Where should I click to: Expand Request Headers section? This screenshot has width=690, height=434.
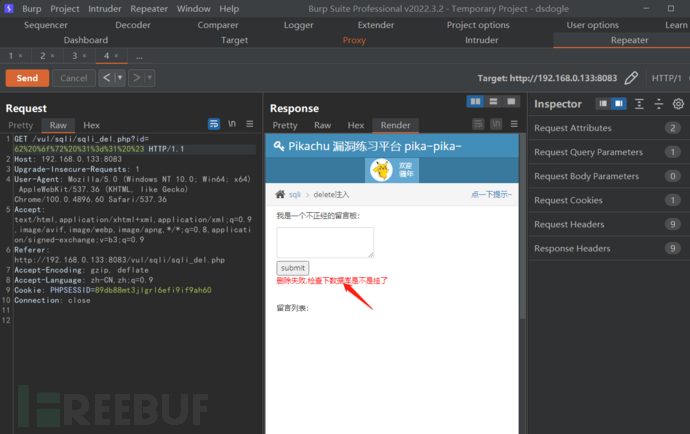point(609,224)
